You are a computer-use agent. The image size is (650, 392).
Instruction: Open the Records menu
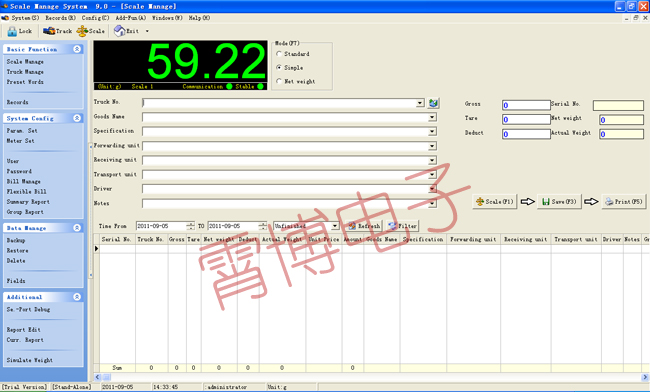[x=61, y=18]
